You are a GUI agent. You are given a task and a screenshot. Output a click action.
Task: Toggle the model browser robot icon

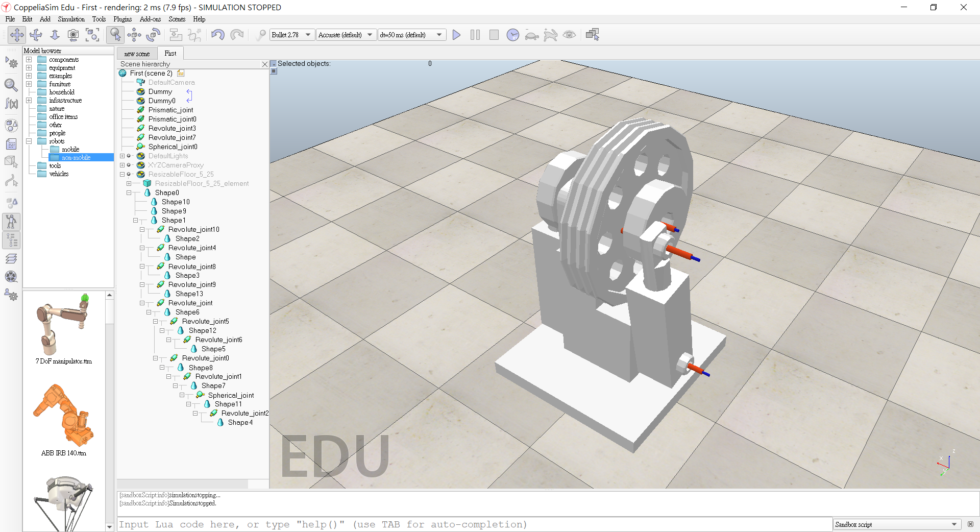[11, 222]
